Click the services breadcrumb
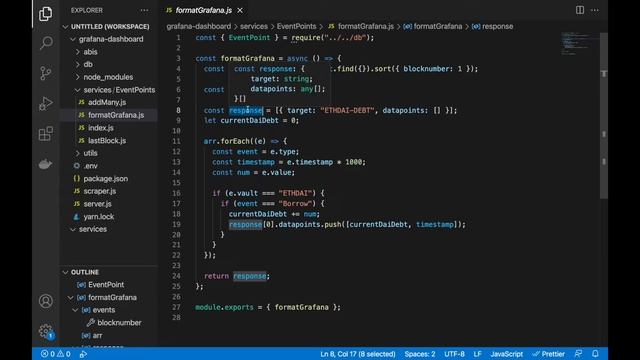Viewport: 640px width, 360px height. [254, 27]
